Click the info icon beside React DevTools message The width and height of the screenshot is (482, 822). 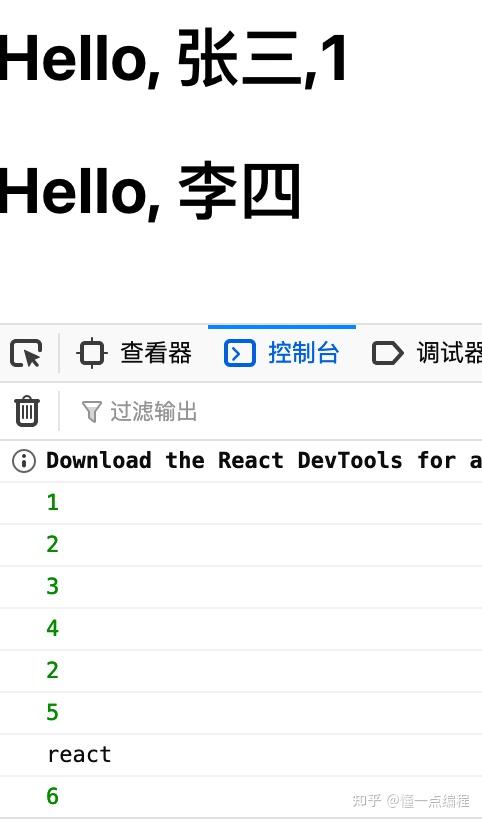pos(24,461)
